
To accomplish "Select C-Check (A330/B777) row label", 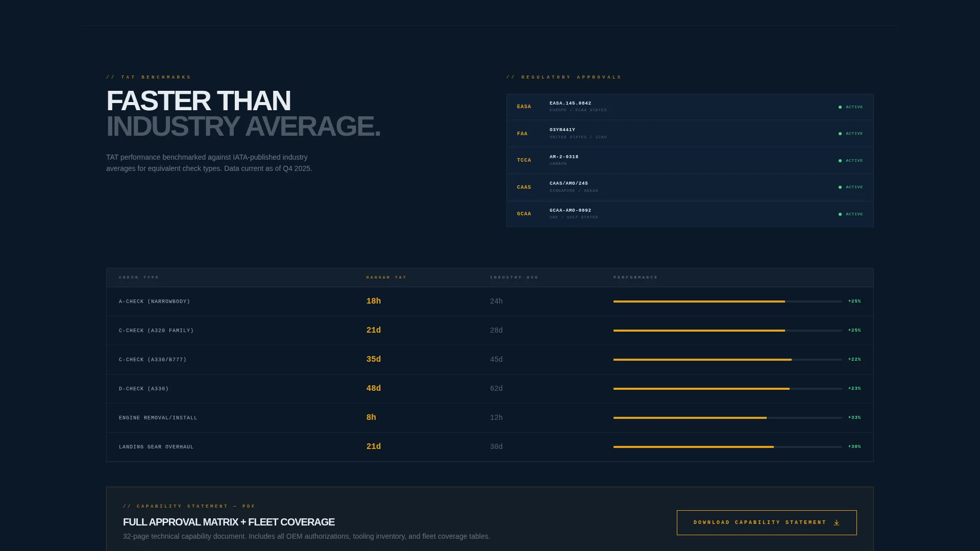I will click(x=153, y=360).
